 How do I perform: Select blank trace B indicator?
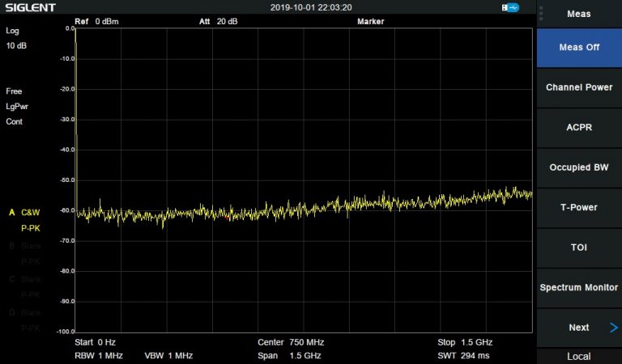coord(24,246)
